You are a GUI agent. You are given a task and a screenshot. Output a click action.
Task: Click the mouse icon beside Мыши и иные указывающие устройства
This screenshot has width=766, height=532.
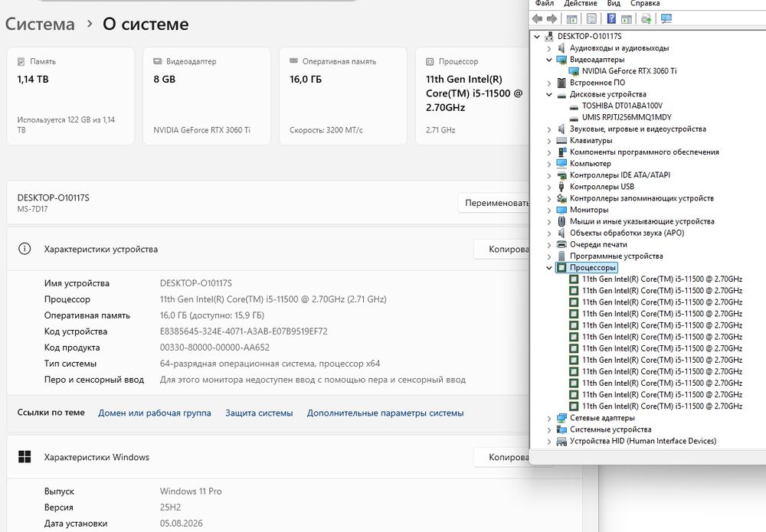point(561,221)
